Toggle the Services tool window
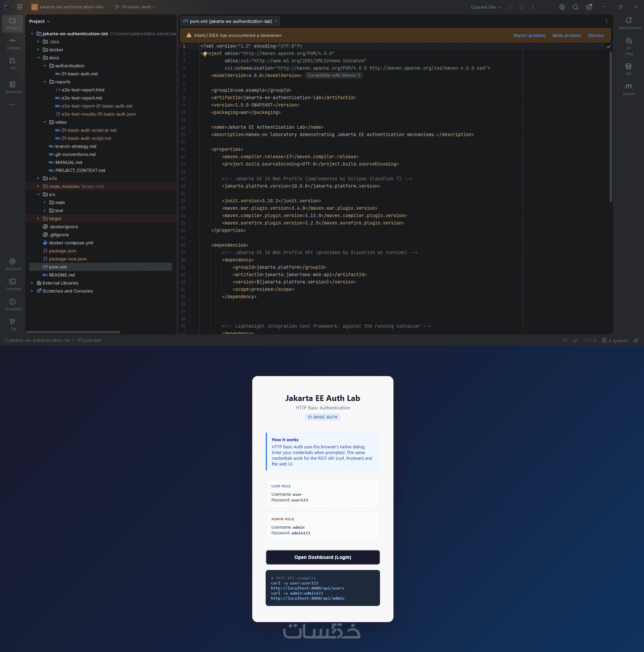The height and width of the screenshot is (652, 644). (13, 264)
